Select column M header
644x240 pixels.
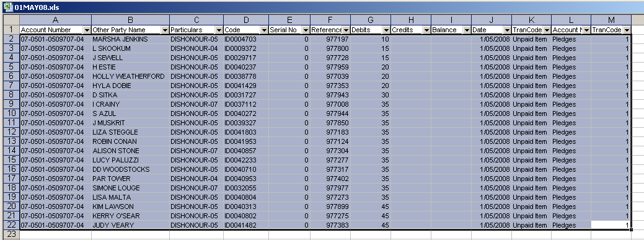(x=611, y=20)
